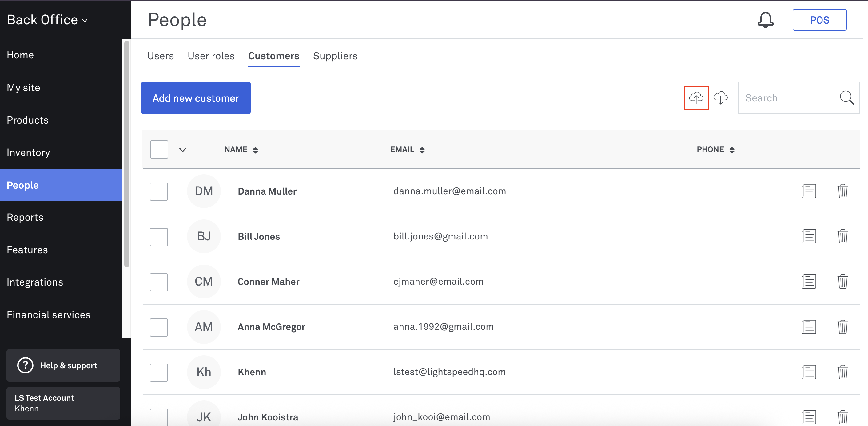Open the Conner Maher customer name

(x=268, y=282)
